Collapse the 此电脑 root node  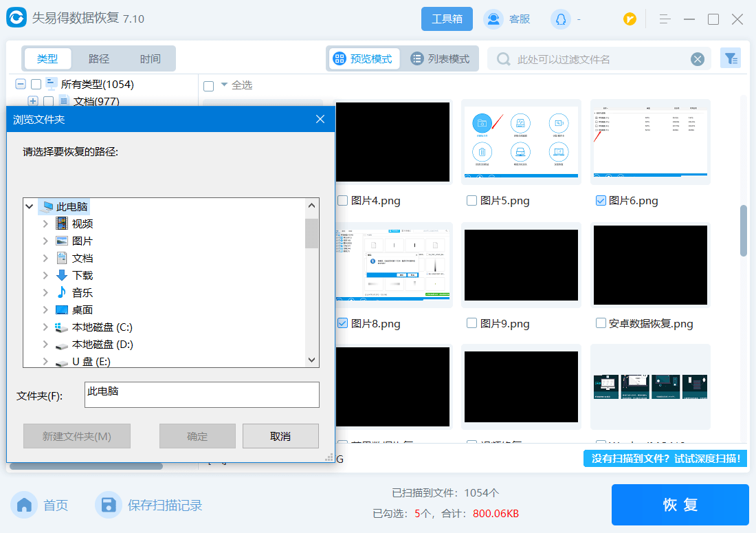point(30,206)
